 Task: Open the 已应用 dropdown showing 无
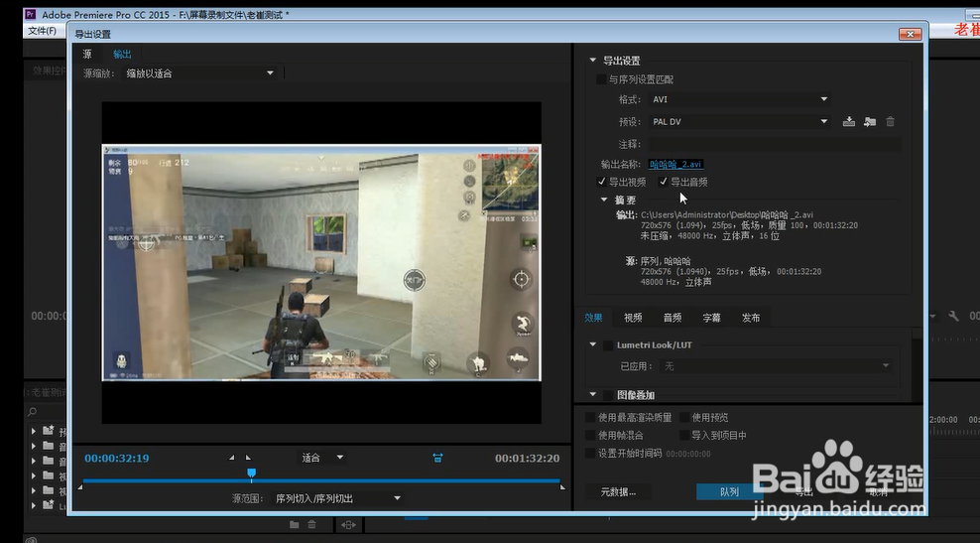[x=776, y=365]
